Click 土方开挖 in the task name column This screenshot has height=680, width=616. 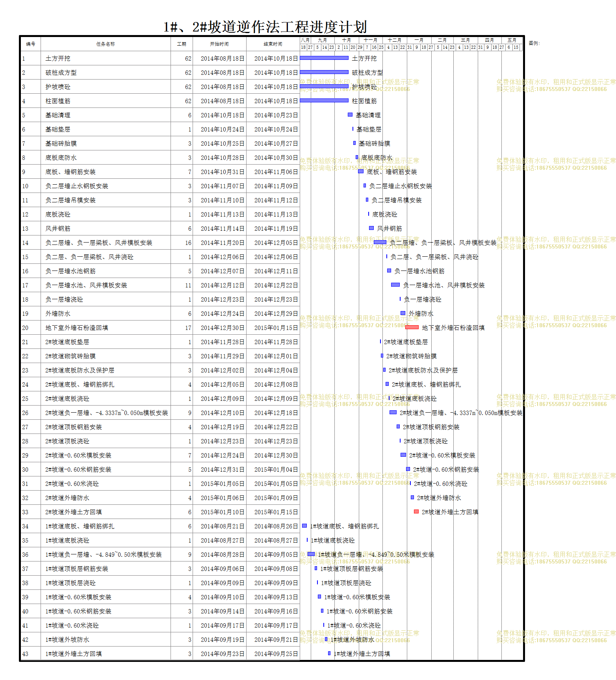(58, 58)
